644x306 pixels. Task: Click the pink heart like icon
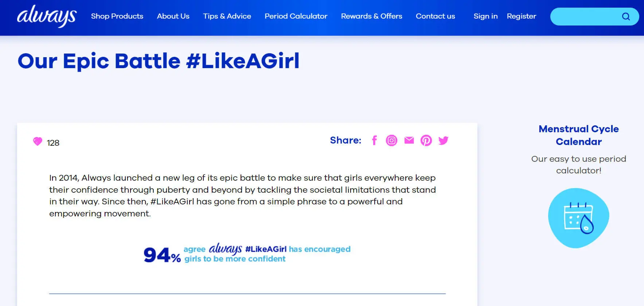pyautogui.click(x=38, y=141)
